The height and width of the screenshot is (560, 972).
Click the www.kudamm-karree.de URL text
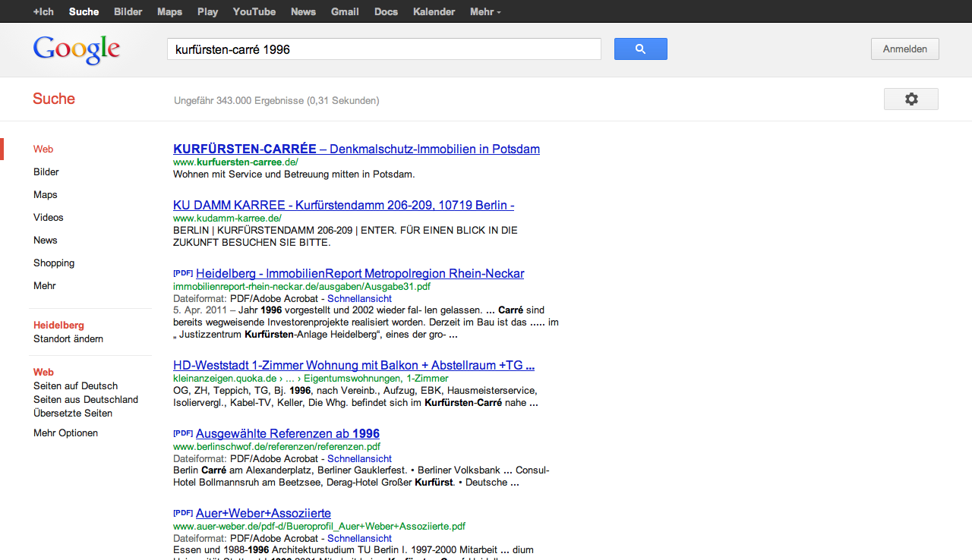tap(227, 219)
